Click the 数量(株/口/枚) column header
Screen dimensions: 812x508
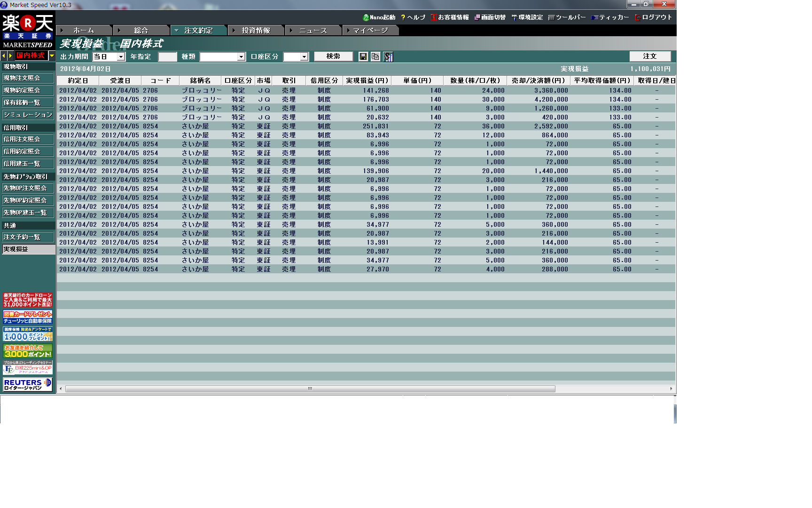tap(476, 81)
